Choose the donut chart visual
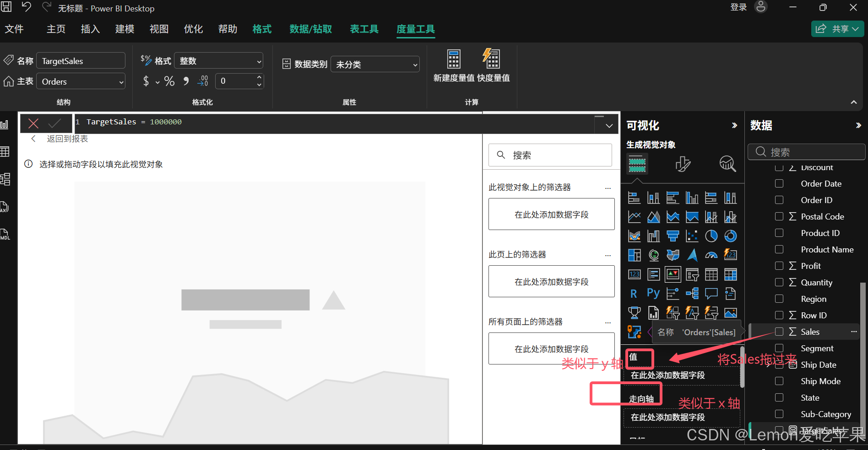 [730, 236]
